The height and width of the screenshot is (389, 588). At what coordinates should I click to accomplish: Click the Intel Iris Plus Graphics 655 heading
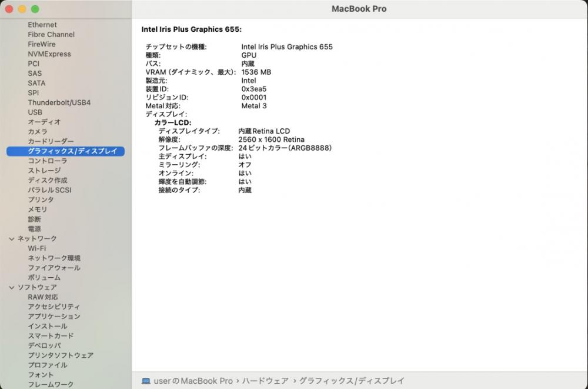[x=191, y=29]
